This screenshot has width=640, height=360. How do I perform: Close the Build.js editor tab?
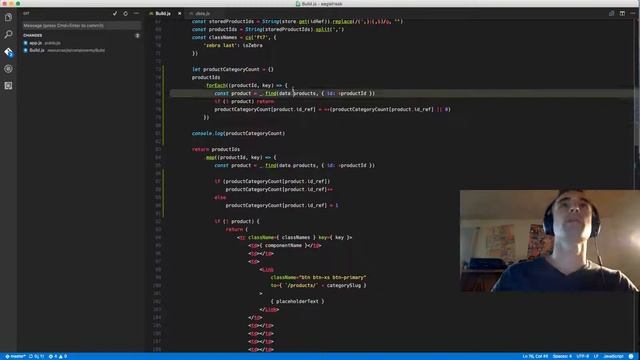[179, 13]
